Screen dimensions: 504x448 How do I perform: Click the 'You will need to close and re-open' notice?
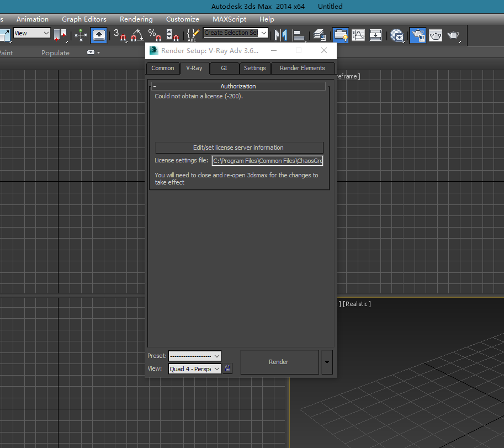(x=236, y=179)
